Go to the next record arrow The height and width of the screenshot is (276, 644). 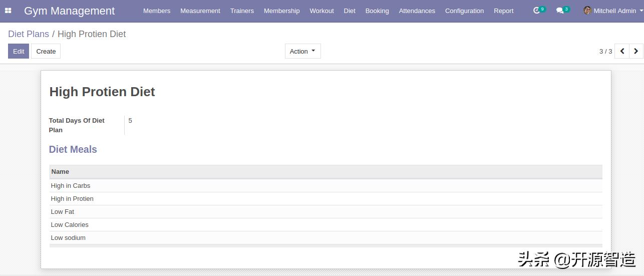coord(636,51)
